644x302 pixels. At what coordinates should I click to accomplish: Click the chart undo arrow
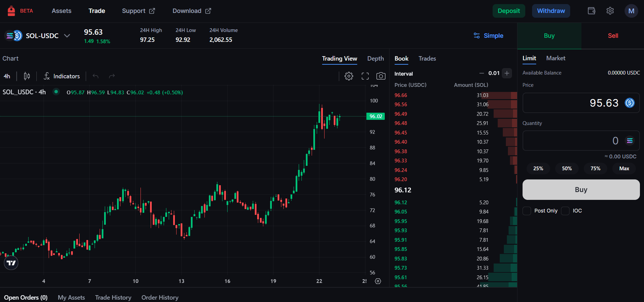click(x=96, y=76)
